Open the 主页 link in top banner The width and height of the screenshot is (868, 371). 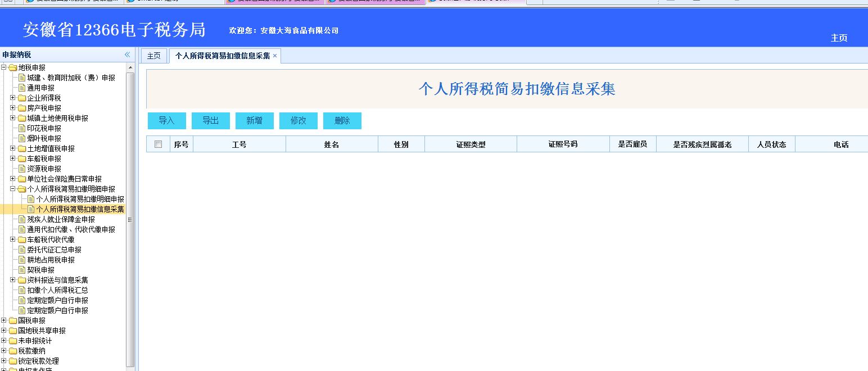839,38
